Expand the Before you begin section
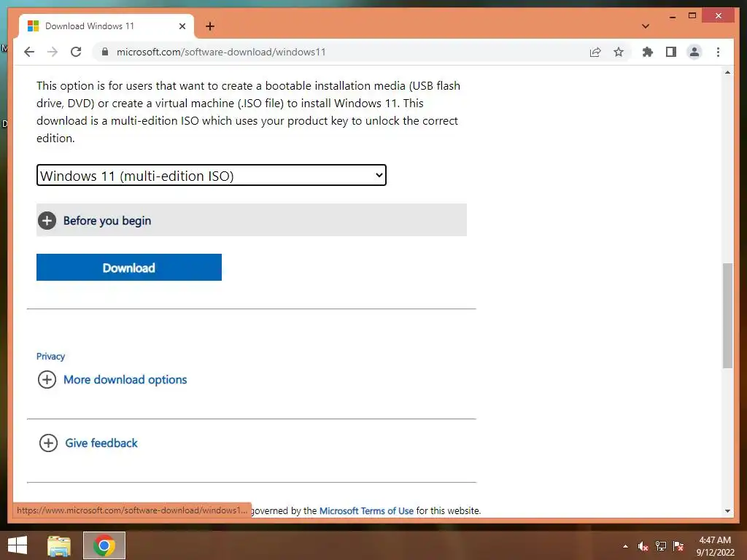Viewport: 747px width, 560px height. coord(252,220)
